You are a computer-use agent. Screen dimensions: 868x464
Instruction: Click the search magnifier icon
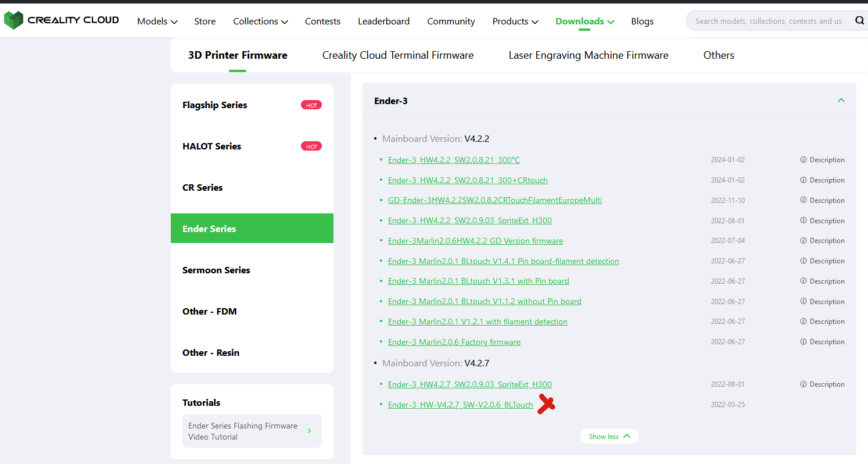859,21
